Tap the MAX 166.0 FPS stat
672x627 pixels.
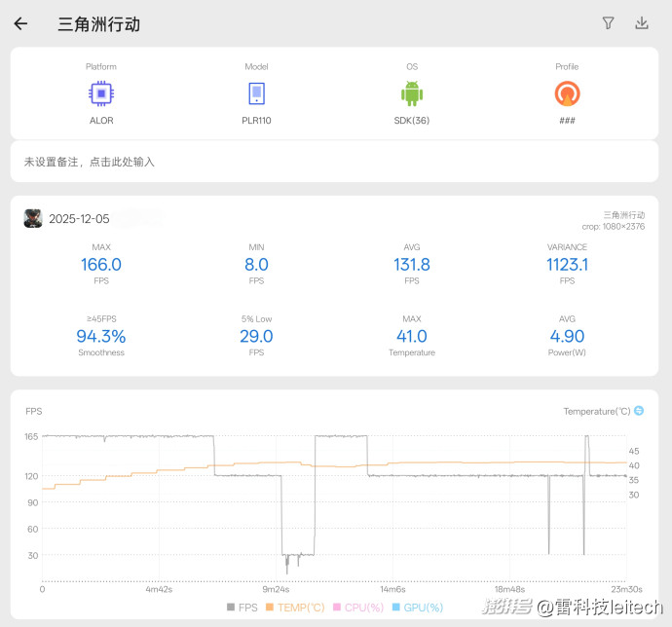point(101,264)
